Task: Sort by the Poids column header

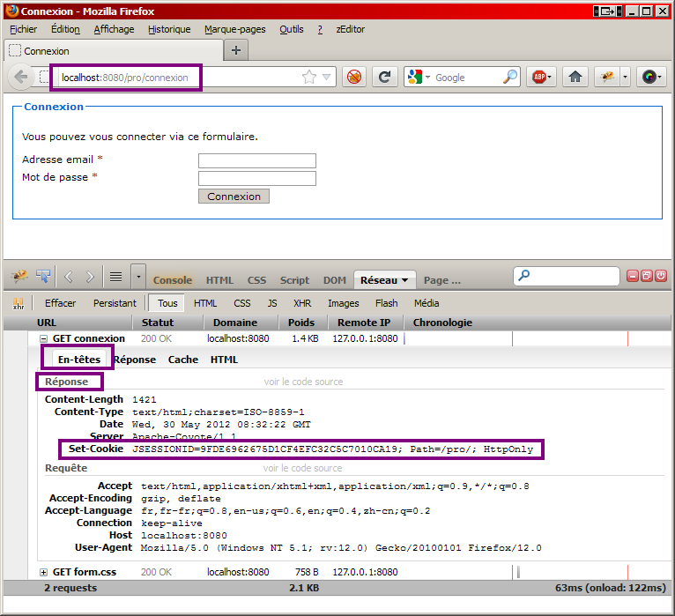Action: [301, 323]
